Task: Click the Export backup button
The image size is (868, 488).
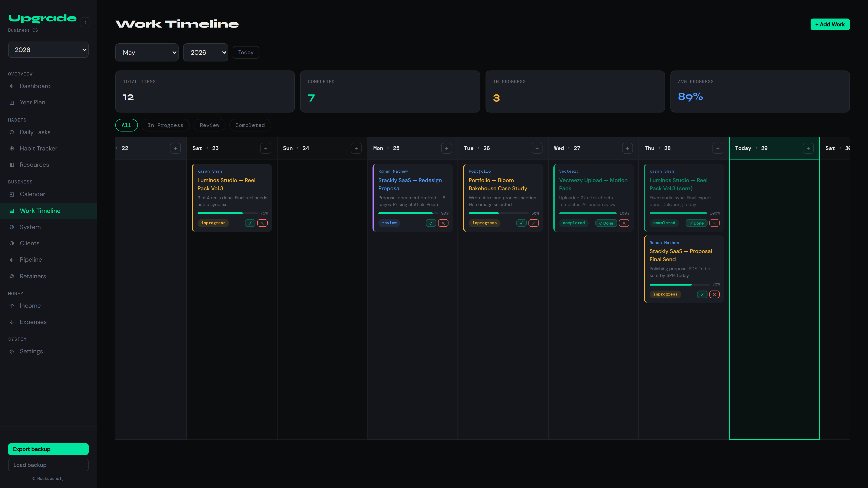Action: click(48, 449)
